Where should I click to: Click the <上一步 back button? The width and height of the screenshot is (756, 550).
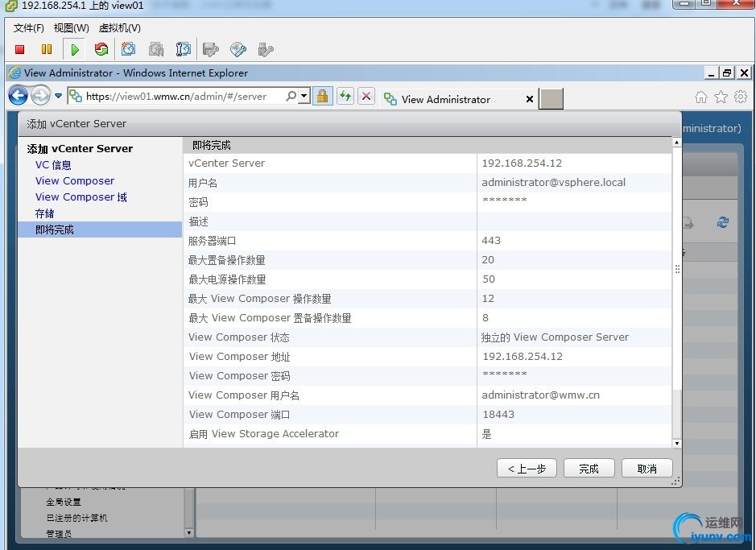coord(527,469)
